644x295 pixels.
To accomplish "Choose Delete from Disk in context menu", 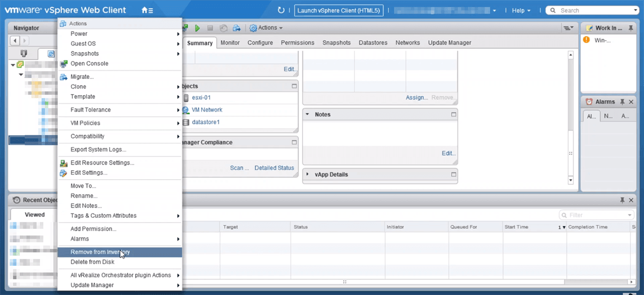I will 92,262.
